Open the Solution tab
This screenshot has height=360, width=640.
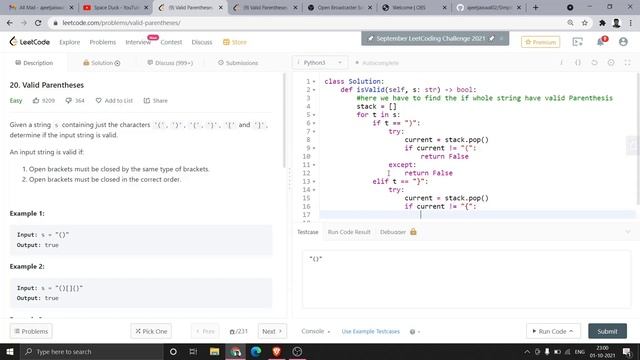[102, 63]
